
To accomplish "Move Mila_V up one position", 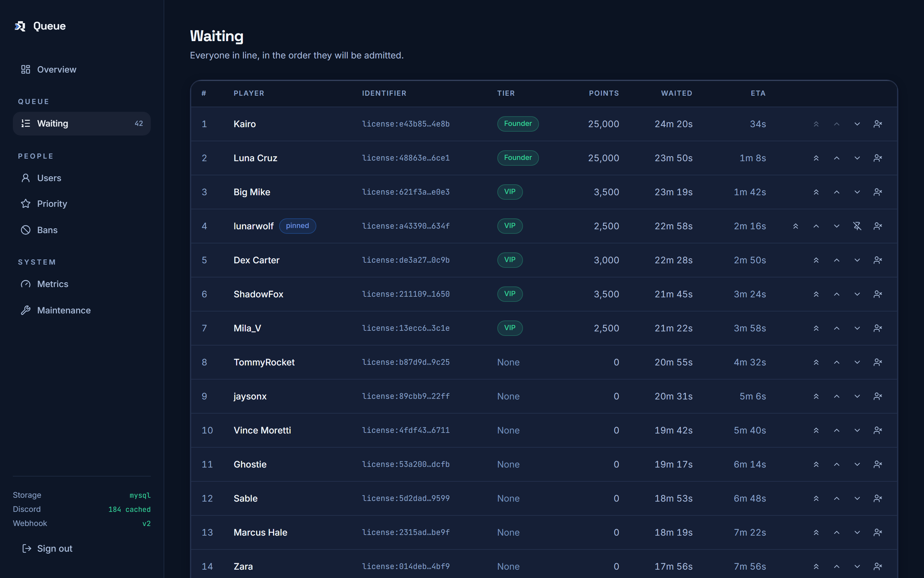I will (836, 328).
